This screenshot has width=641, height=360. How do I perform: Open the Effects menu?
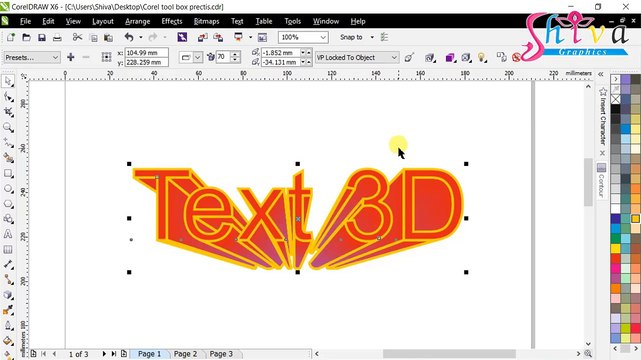click(x=172, y=21)
